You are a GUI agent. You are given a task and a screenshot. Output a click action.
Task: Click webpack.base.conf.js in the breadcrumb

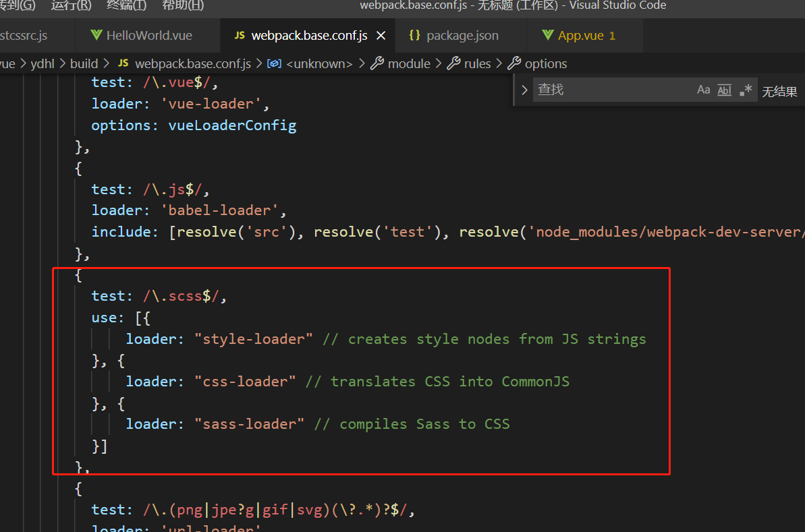[192, 63]
